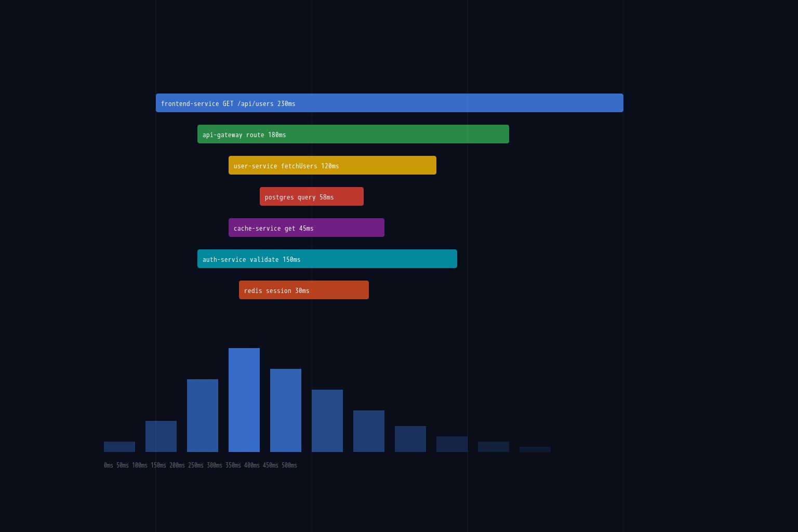The height and width of the screenshot is (532, 798).
Task: Select the api-gateway route 180ms span
Action: [353, 134]
